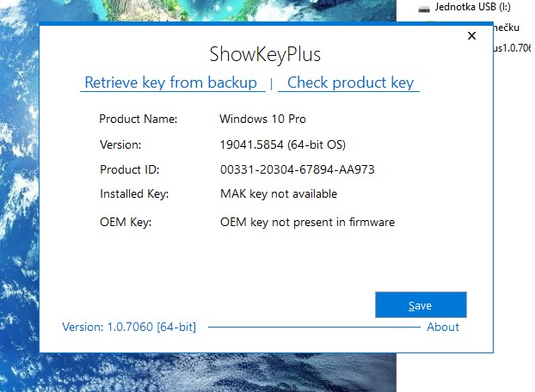This screenshot has height=392, width=535.
Task: Click the Check product key link
Action: [x=350, y=83]
